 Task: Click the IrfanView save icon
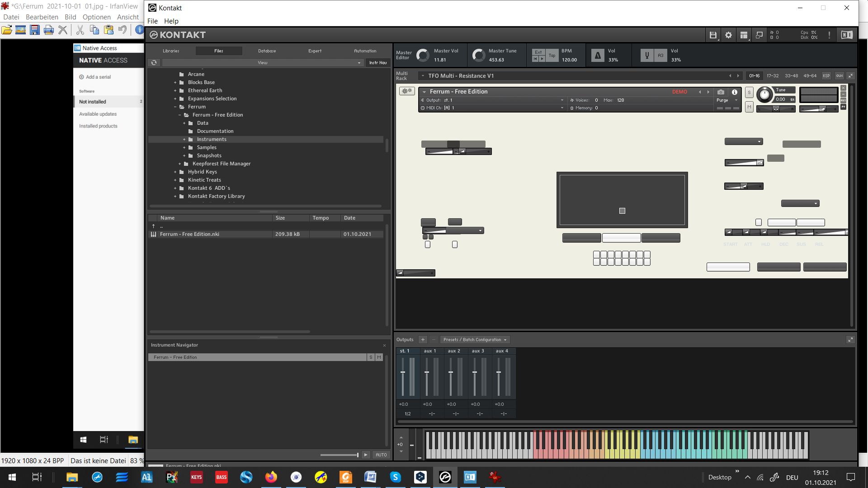pos(35,30)
